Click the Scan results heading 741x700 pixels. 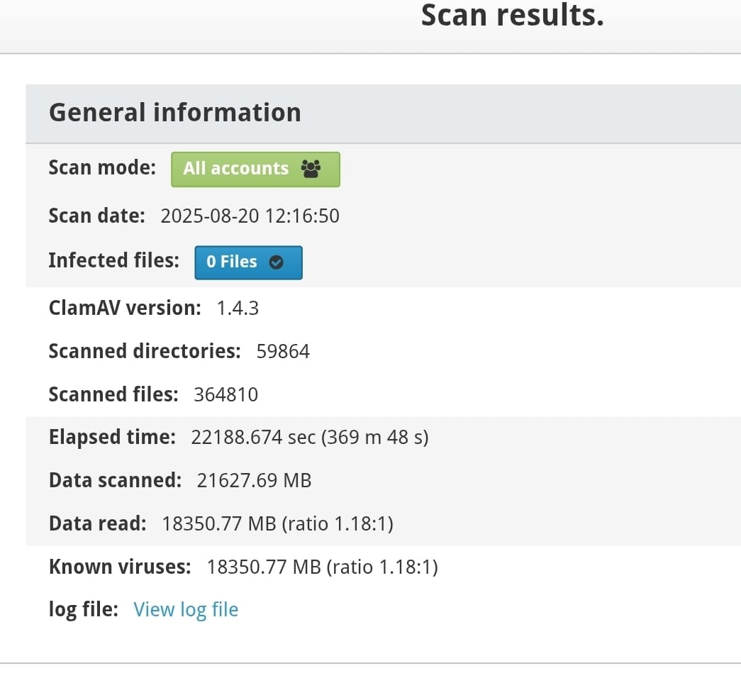pyautogui.click(x=512, y=15)
